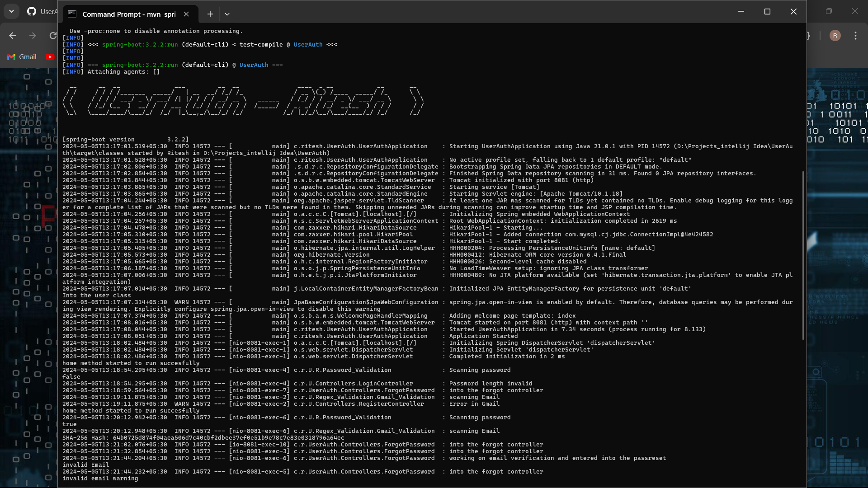Close the Chrome browser window
This screenshot has width=868, height=488.
pos(854,11)
